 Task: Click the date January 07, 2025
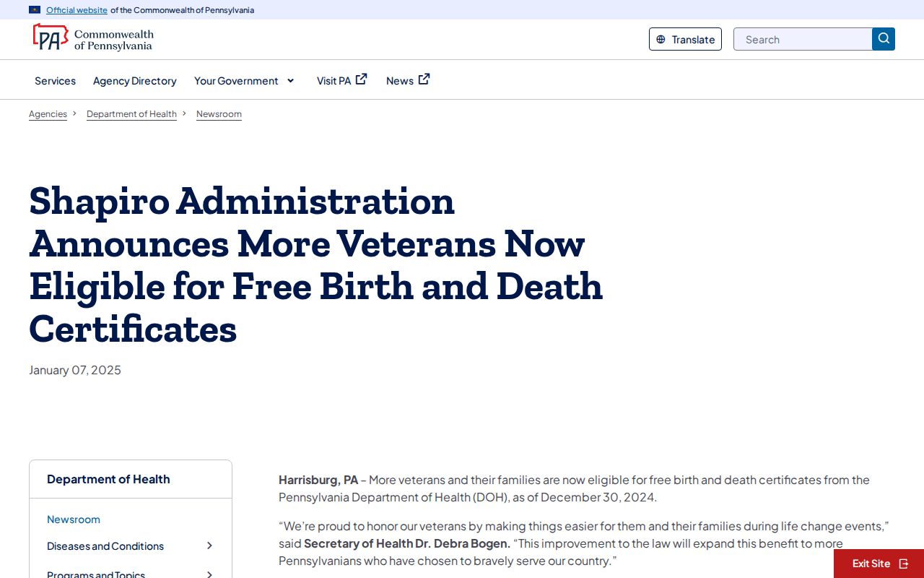[75, 370]
